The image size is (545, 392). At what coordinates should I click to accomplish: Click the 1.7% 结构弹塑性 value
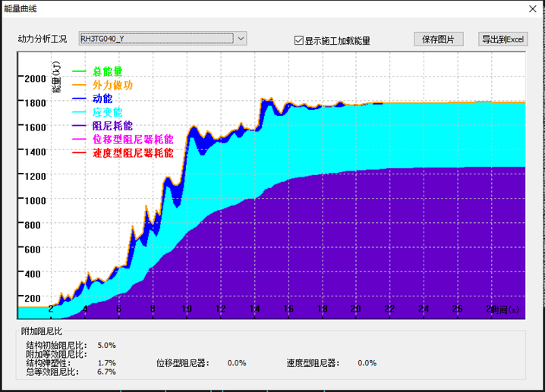point(107,363)
